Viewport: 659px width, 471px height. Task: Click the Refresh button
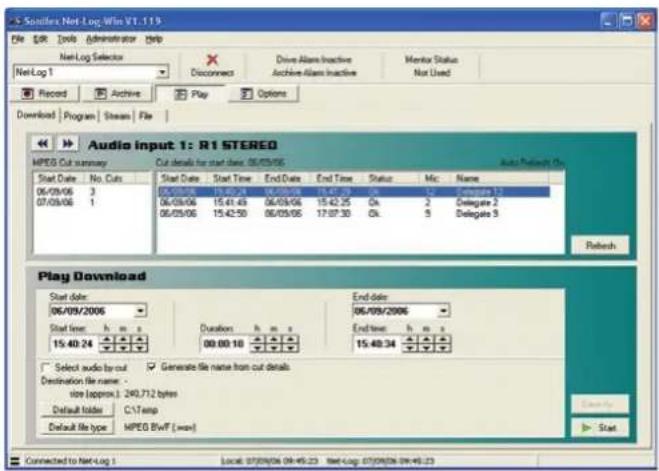[600, 245]
